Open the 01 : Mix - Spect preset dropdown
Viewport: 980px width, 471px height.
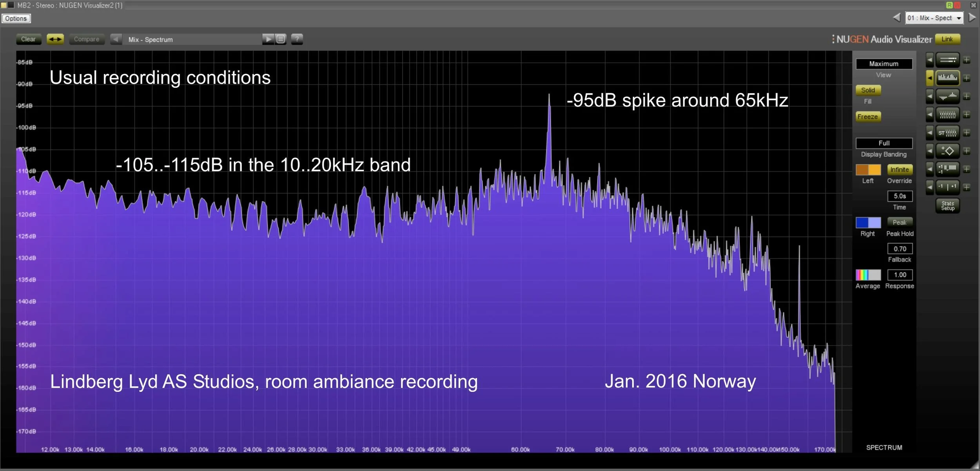pyautogui.click(x=934, y=18)
